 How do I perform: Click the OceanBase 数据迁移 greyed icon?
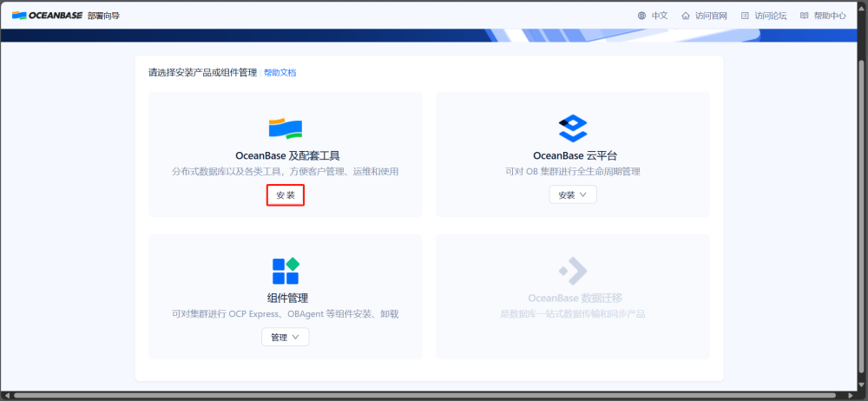[x=572, y=271]
